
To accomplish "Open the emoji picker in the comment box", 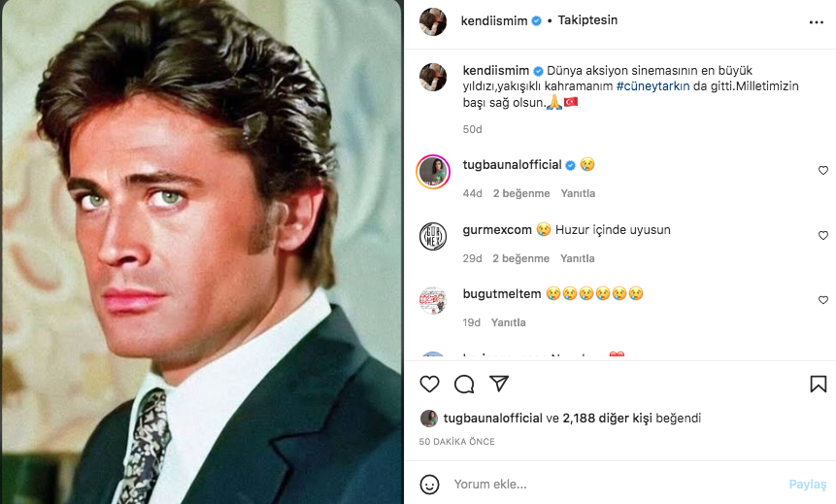I will [429, 484].
